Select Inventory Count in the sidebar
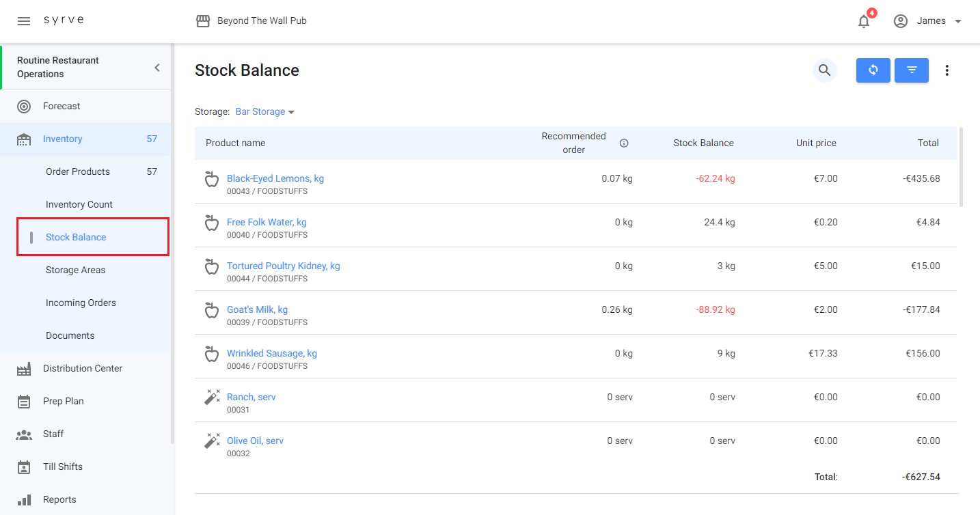Viewport: 980px width, 515px height. (79, 205)
